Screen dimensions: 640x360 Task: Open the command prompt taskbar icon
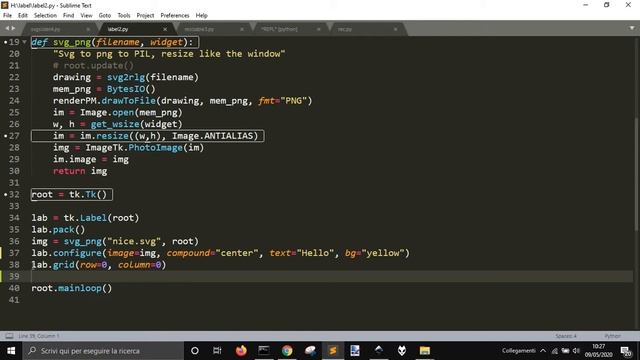click(264, 351)
